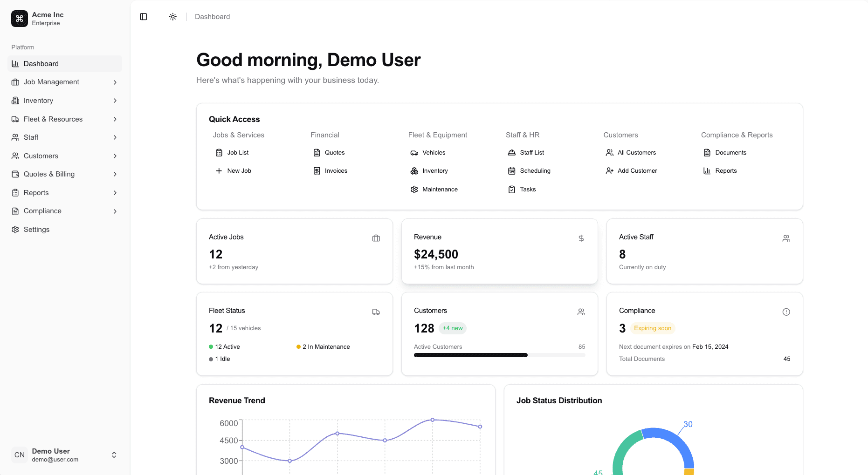The image size is (868, 475).
Task: Click briefcase icon on Active Jobs card
Action: click(376, 238)
